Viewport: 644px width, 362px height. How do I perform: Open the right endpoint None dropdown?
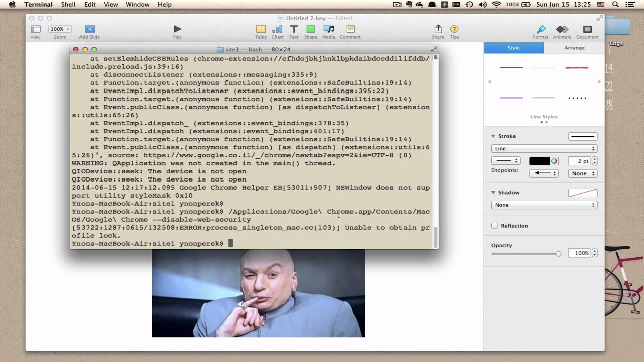pyautogui.click(x=583, y=173)
